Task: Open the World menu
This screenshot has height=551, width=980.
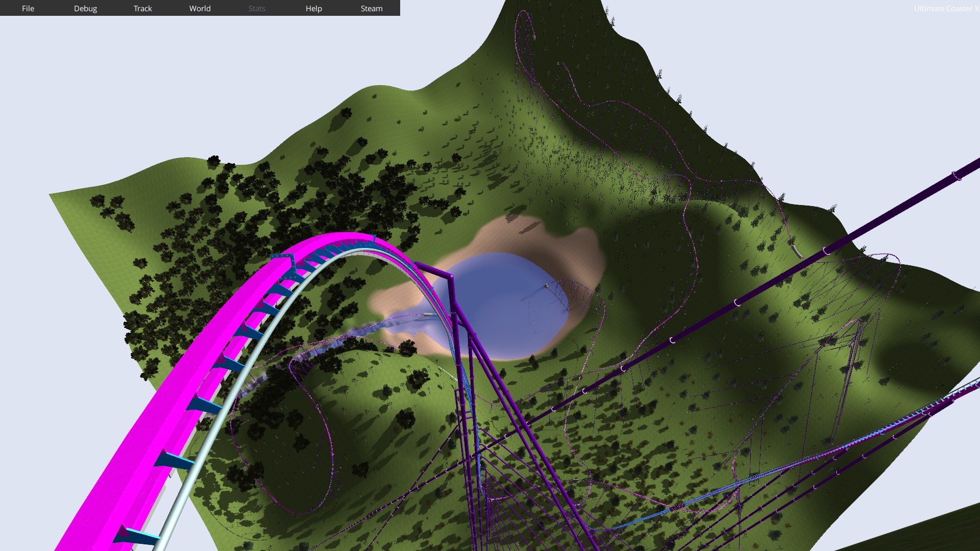Action: (200, 8)
